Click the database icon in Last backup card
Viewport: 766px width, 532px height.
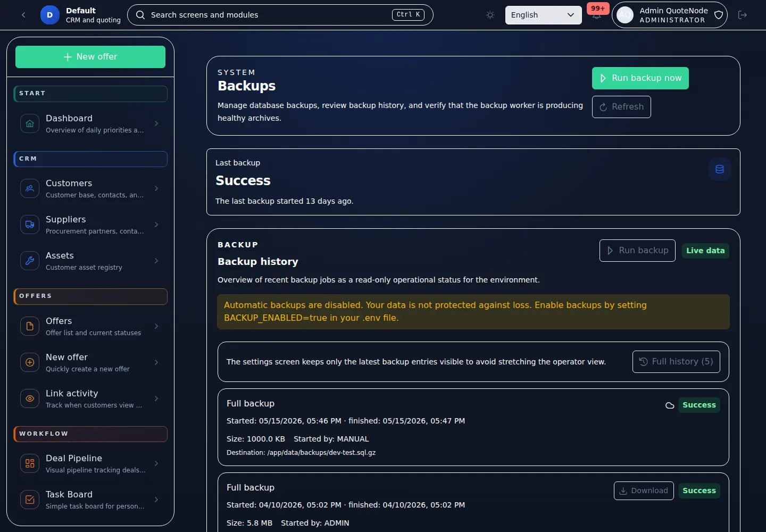pos(720,169)
